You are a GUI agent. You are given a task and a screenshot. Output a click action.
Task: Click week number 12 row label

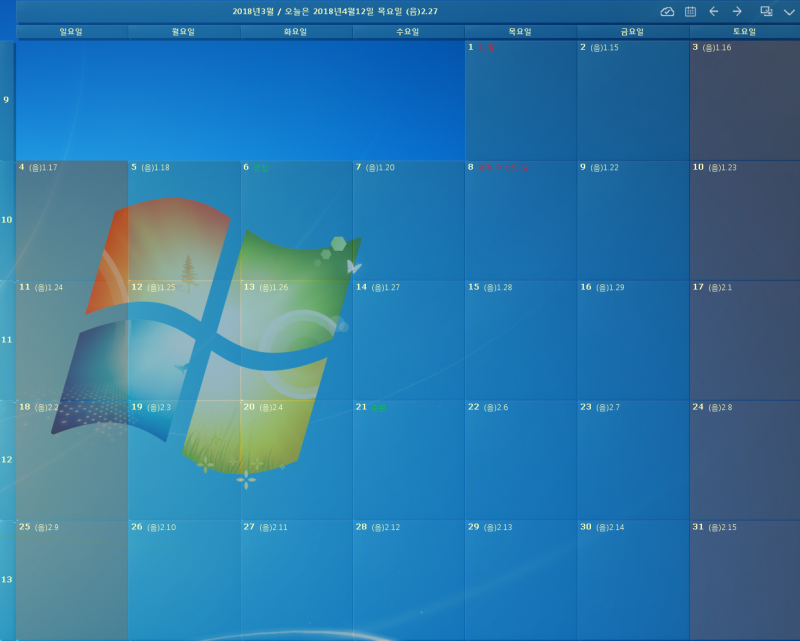[x=7, y=460]
